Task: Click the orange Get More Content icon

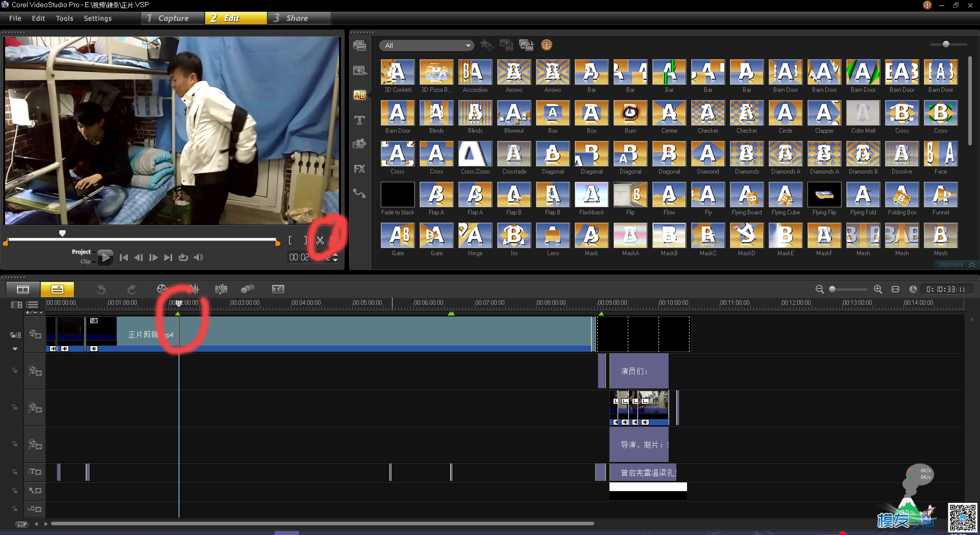Action: 547,45
